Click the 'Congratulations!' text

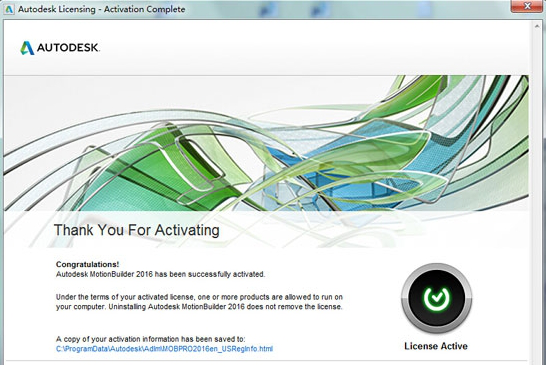point(87,264)
